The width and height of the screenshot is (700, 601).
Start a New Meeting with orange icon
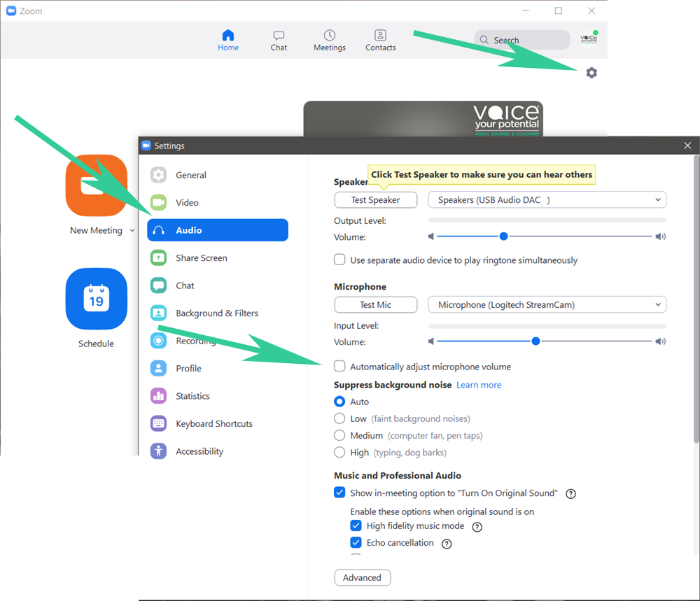(x=96, y=185)
